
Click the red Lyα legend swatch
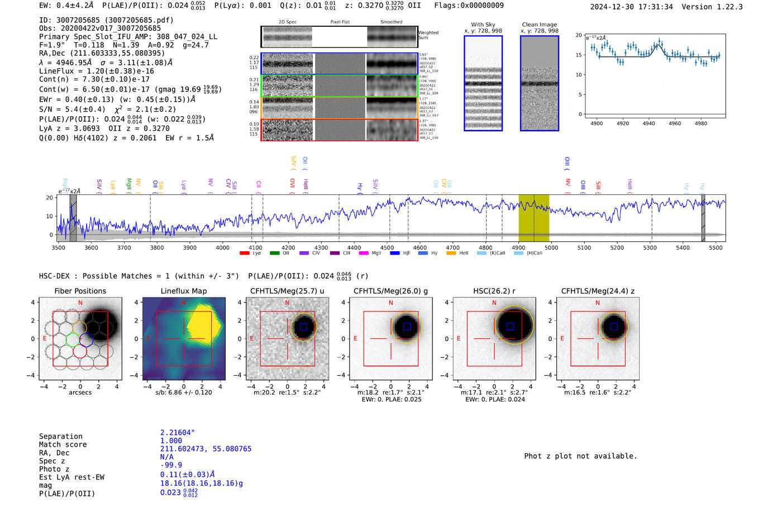click(x=244, y=253)
